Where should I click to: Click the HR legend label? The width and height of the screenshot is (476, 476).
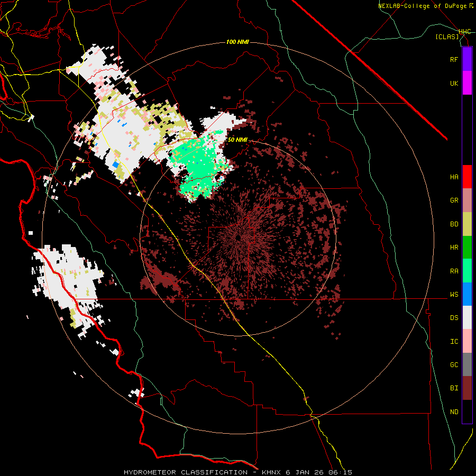pos(454,248)
